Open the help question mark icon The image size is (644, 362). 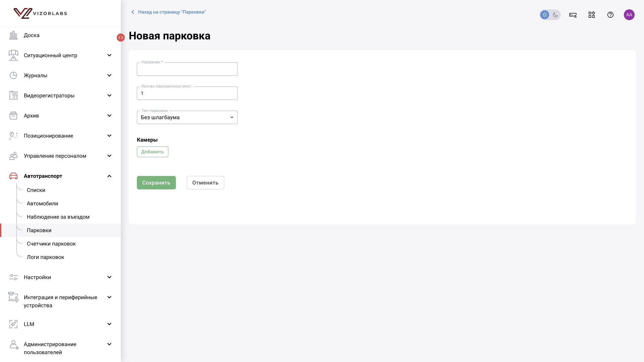pyautogui.click(x=610, y=15)
